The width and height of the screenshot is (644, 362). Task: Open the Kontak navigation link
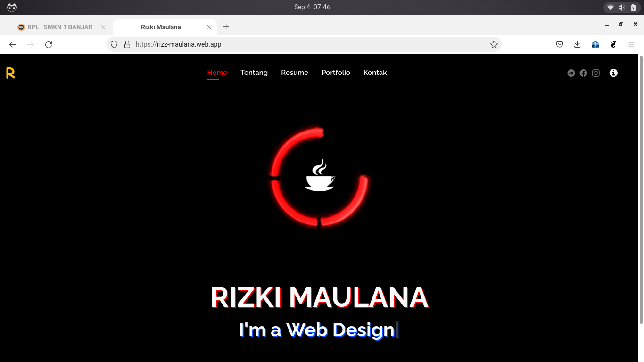click(375, 73)
